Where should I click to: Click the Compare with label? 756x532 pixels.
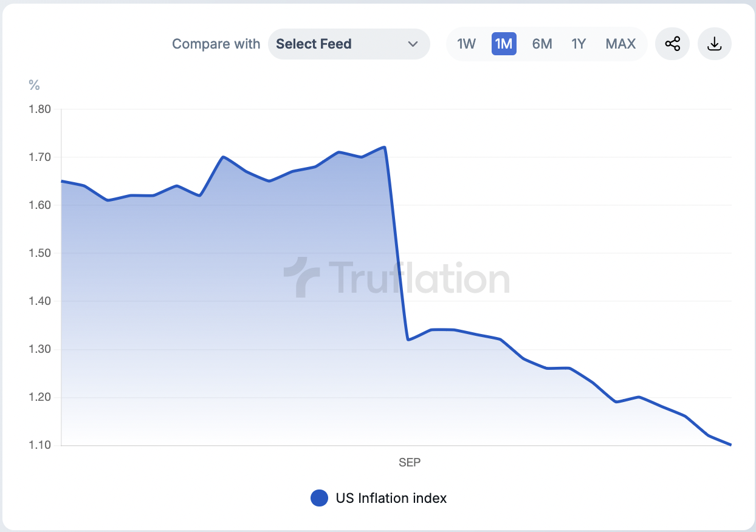(x=216, y=44)
